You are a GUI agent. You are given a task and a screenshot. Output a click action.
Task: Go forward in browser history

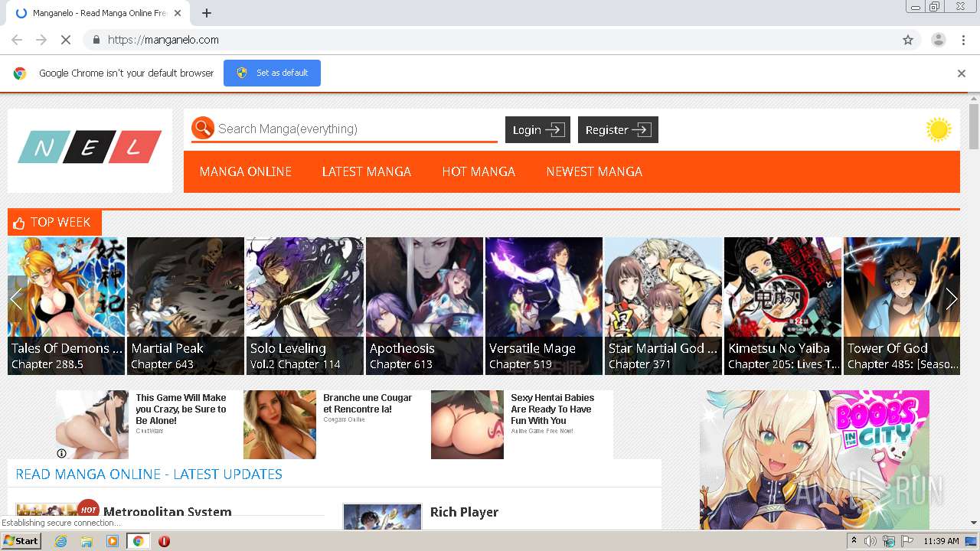[41, 40]
